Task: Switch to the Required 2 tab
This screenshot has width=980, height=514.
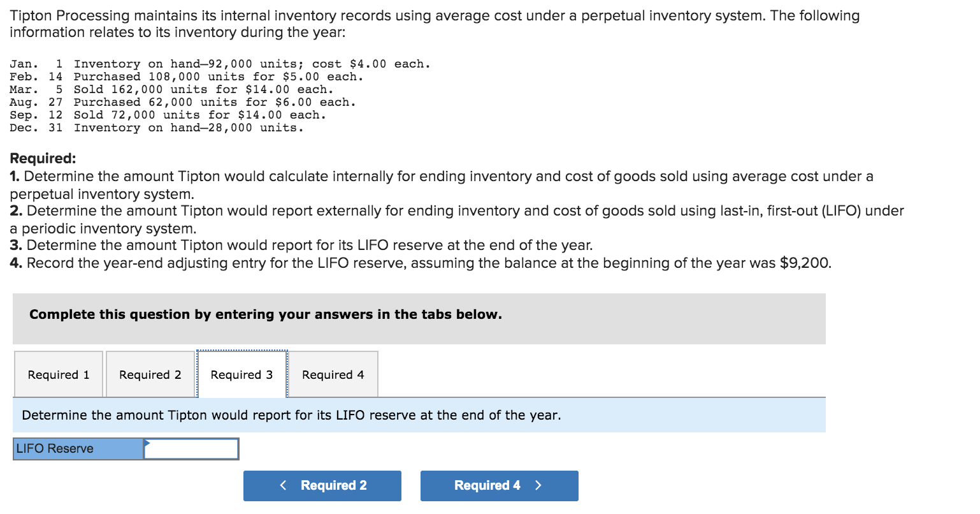Action: click(x=150, y=375)
